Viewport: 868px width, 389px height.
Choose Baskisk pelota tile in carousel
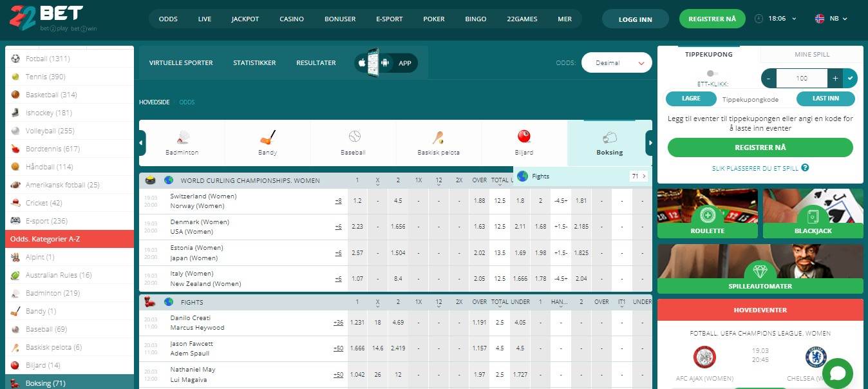point(439,143)
